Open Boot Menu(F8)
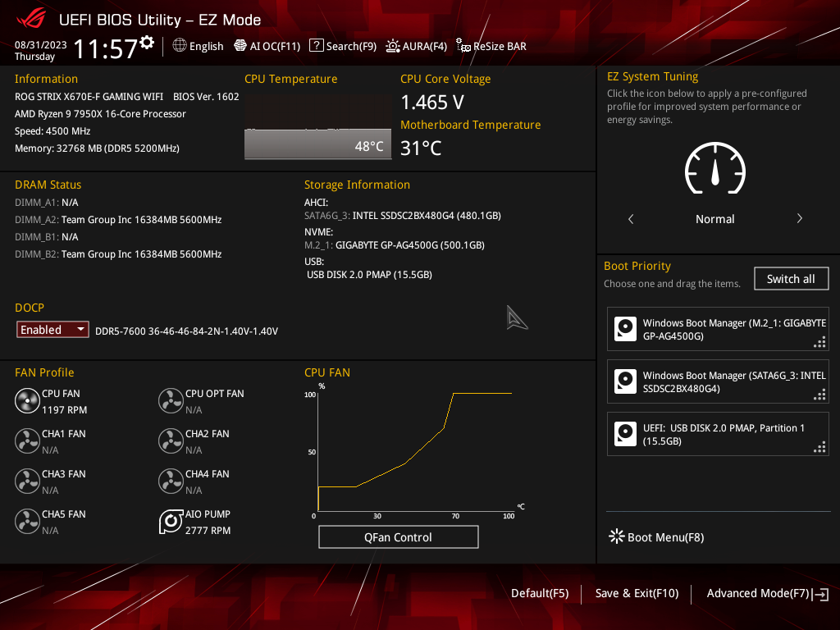840x630 pixels. [657, 536]
